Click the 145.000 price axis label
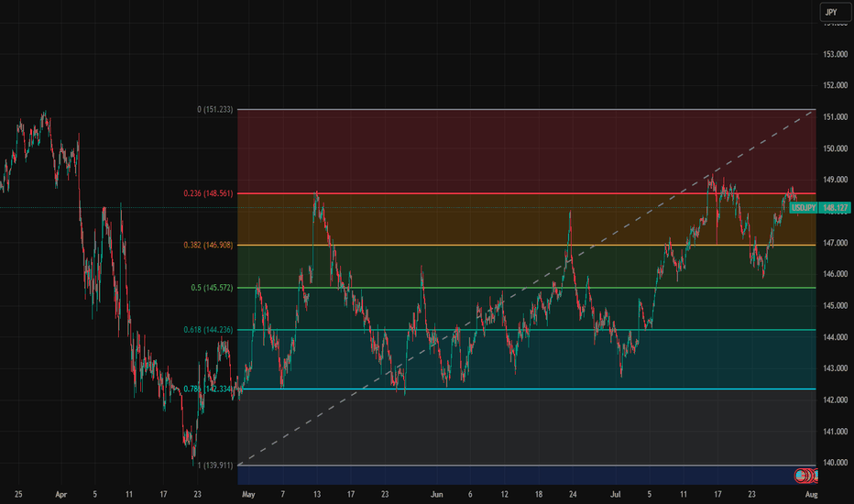The image size is (854, 504). tap(836, 305)
